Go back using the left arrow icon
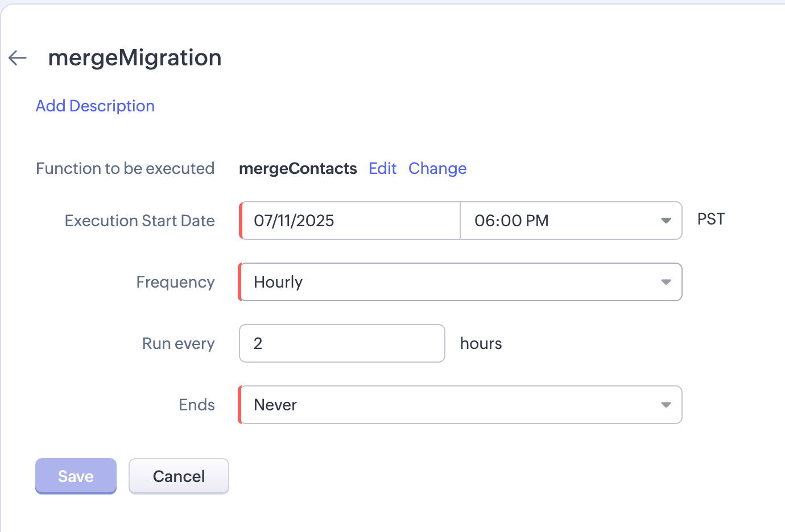The height and width of the screenshot is (532, 785). 18,57
